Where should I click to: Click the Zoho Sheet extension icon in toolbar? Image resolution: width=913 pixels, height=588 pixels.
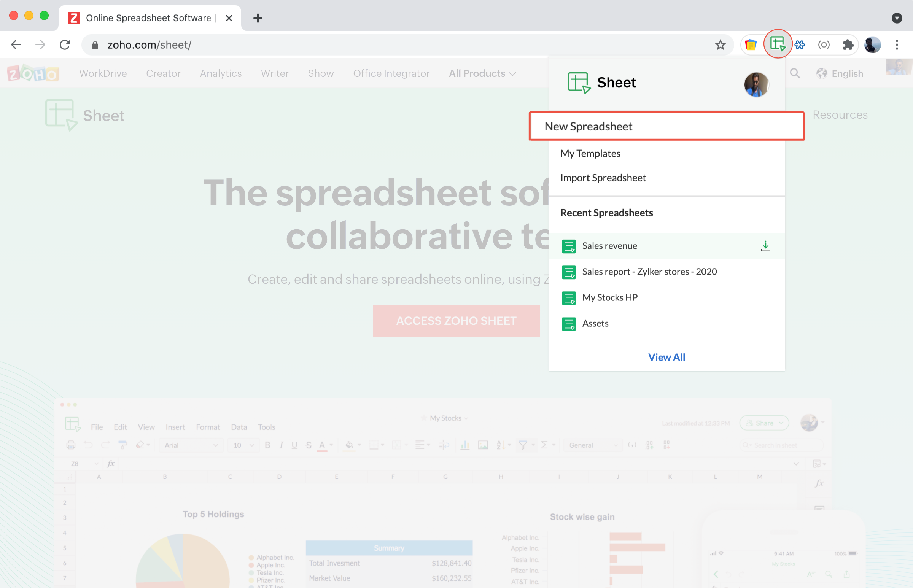[x=778, y=44]
